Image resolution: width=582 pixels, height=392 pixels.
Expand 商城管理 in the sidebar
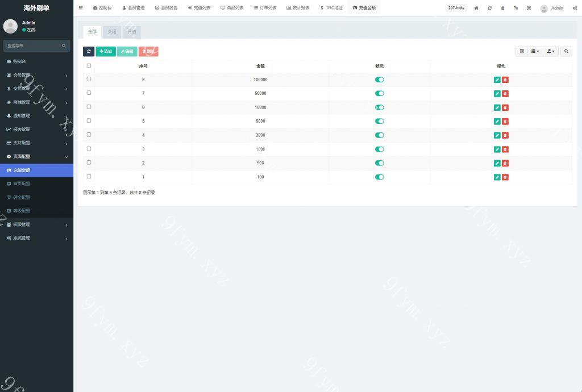[x=36, y=102]
